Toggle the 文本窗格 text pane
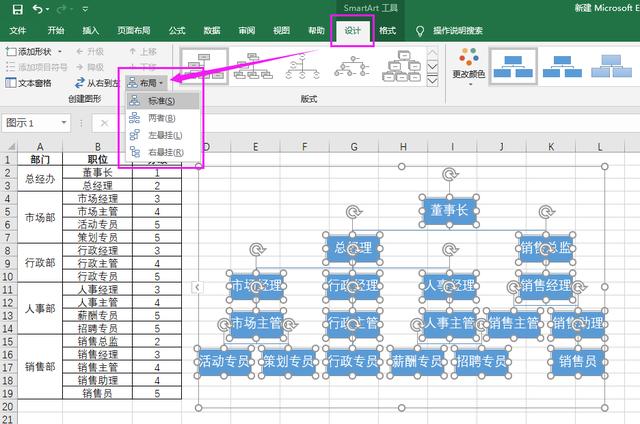 coord(28,83)
